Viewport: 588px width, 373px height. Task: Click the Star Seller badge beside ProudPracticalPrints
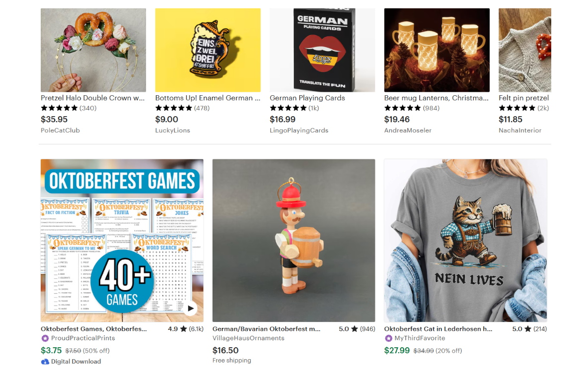(x=45, y=338)
